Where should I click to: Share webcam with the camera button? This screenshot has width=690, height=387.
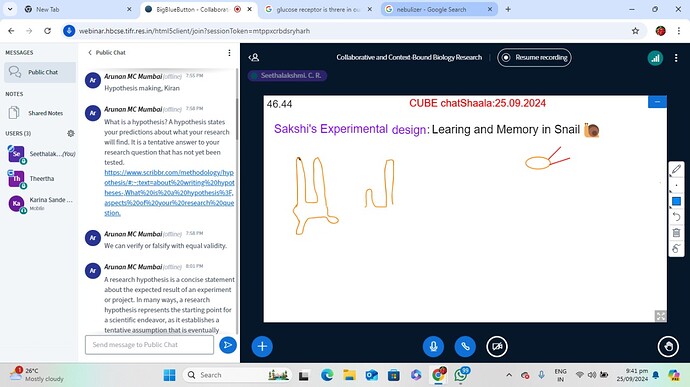tap(497, 346)
